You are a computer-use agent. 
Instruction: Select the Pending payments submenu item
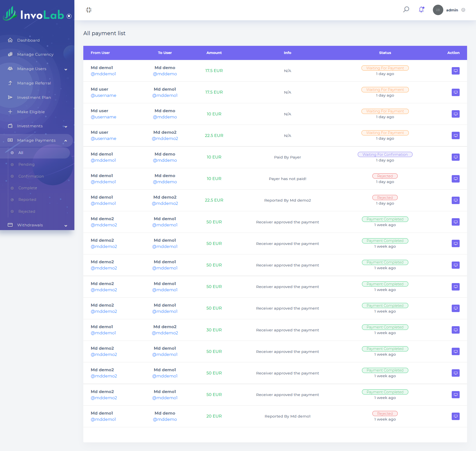click(x=26, y=164)
